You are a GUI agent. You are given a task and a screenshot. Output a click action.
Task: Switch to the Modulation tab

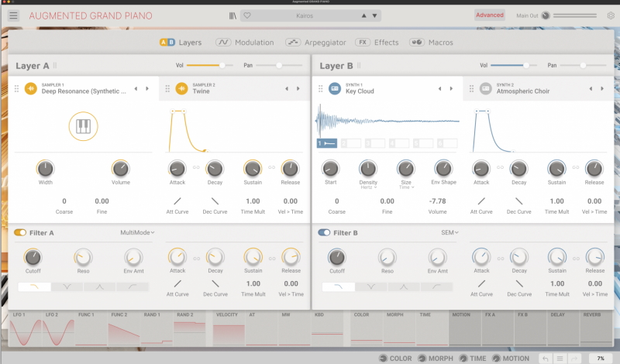coord(244,43)
